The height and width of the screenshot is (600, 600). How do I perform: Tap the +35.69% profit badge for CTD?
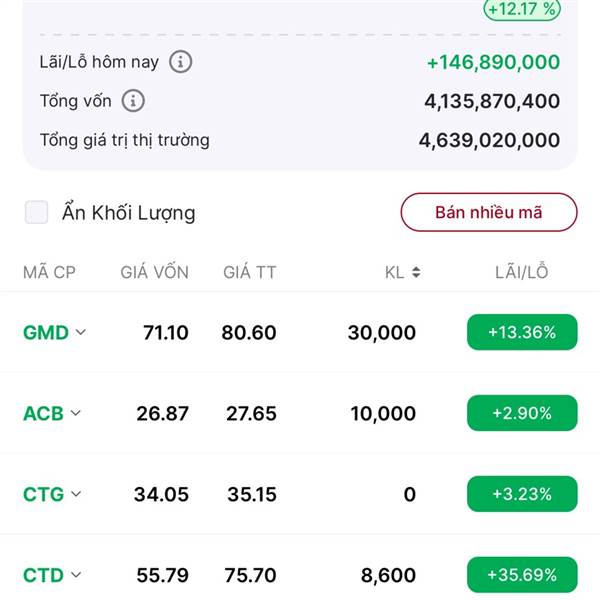tap(522, 575)
